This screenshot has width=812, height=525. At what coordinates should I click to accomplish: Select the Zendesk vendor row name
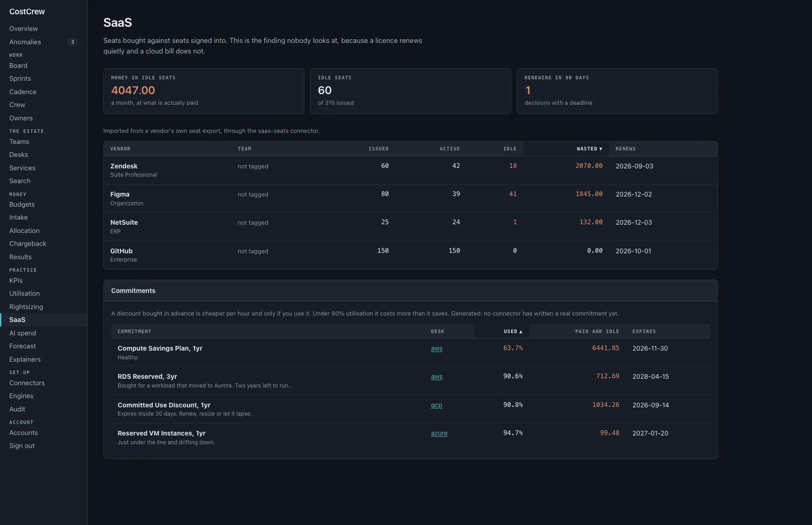point(124,166)
